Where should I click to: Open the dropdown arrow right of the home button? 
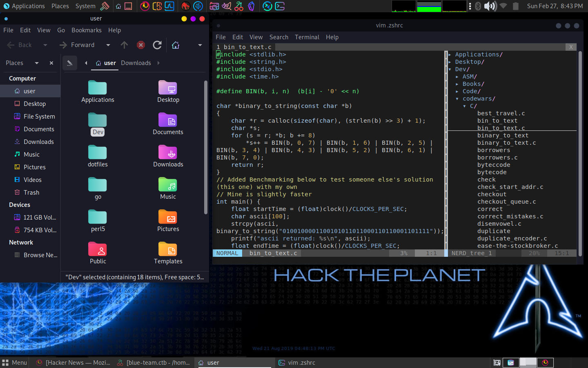(200, 45)
